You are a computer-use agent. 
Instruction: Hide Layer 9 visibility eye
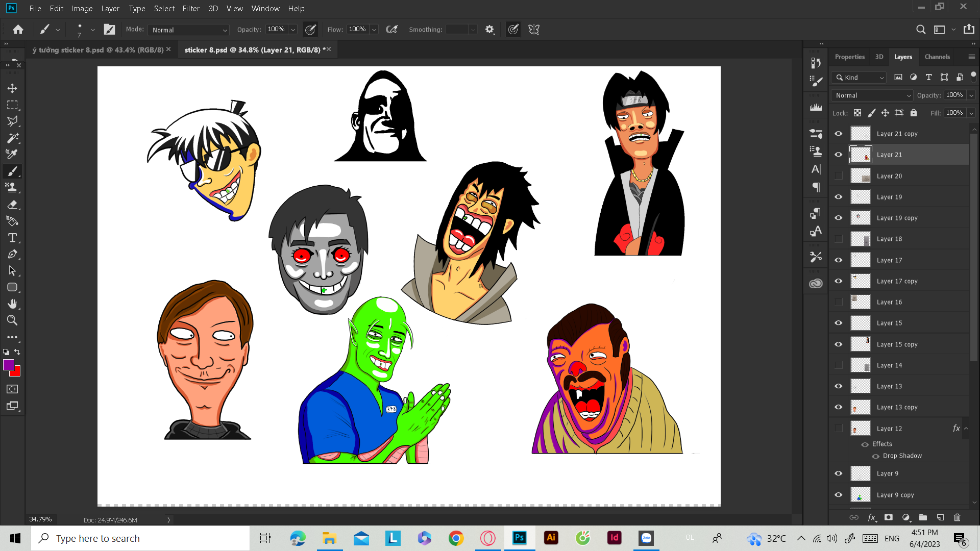click(839, 473)
